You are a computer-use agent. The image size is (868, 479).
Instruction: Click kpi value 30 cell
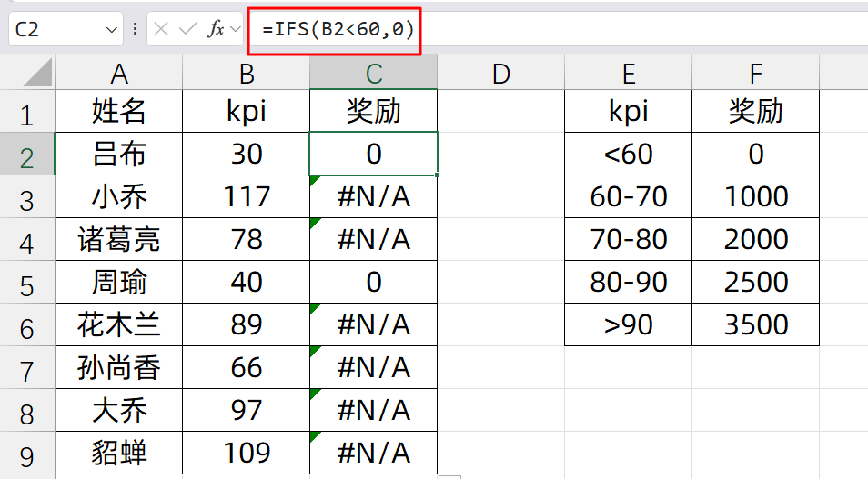click(x=246, y=154)
